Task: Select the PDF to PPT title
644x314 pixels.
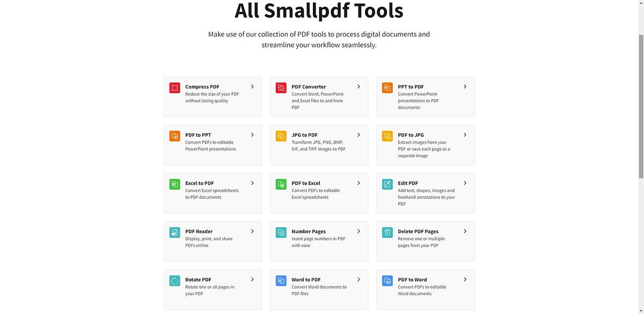Action: click(x=198, y=135)
